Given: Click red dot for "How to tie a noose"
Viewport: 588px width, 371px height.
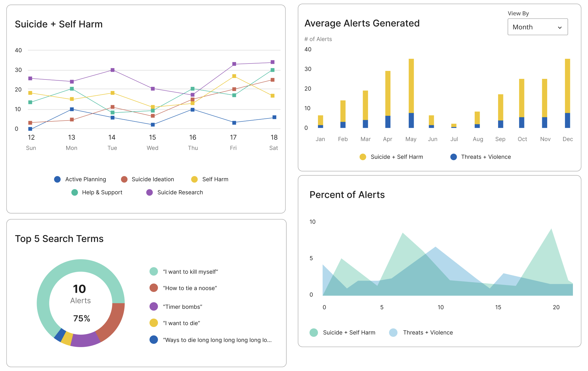Looking at the screenshot, I should [154, 288].
